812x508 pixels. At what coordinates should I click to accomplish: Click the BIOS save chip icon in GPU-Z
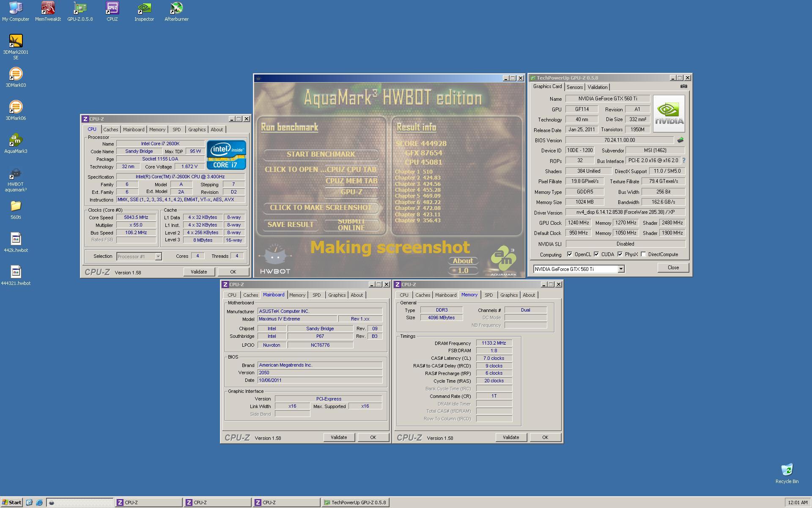680,140
